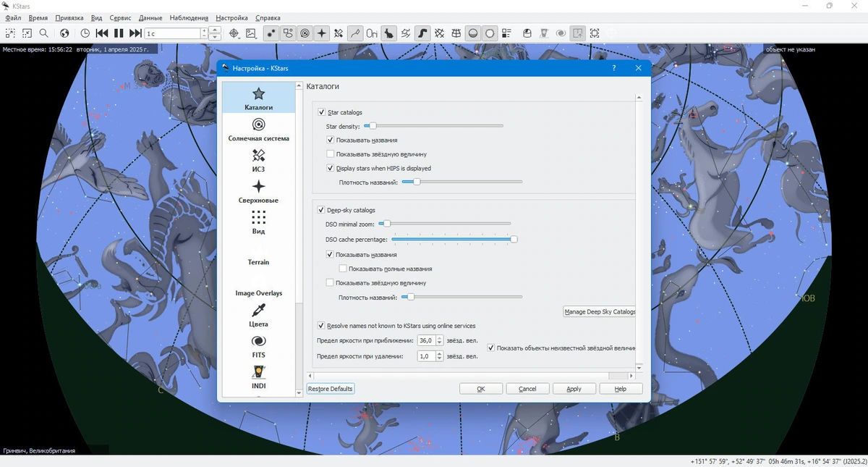Viewport: 868px width, 467px height.
Task: Click the dashed frame toolbar icon
Action: pyautogui.click(x=595, y=33)
